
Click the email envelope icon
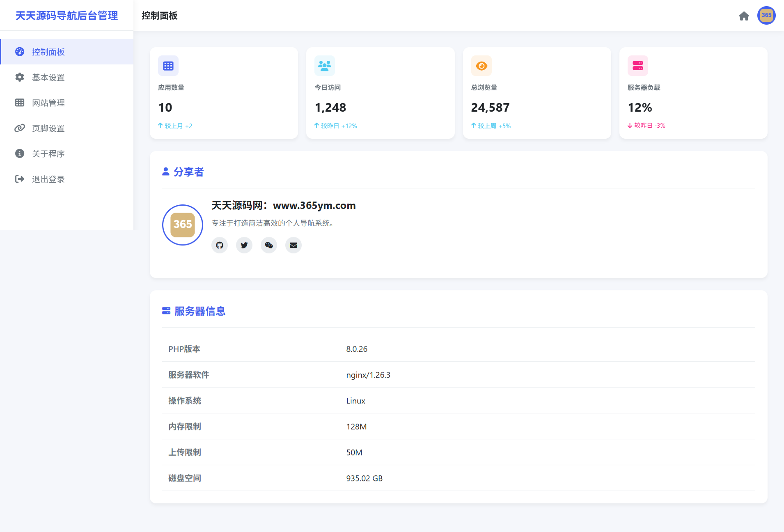293,245
